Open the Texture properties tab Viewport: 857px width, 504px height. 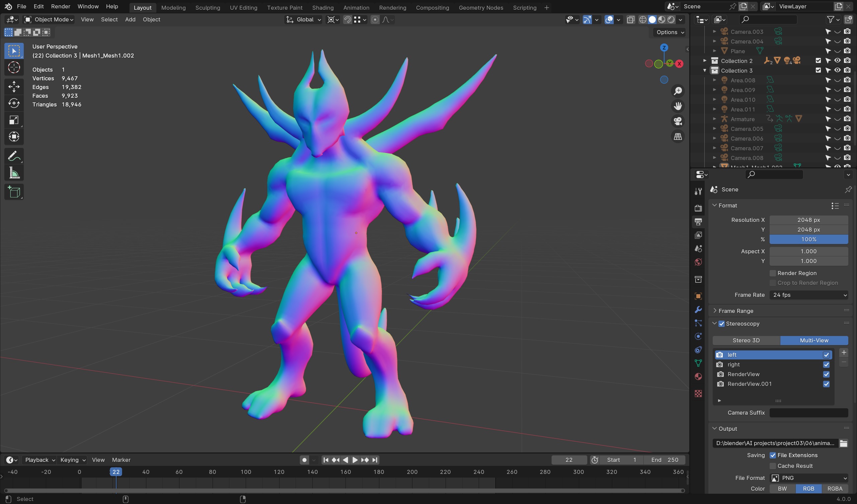click(698, 394)
